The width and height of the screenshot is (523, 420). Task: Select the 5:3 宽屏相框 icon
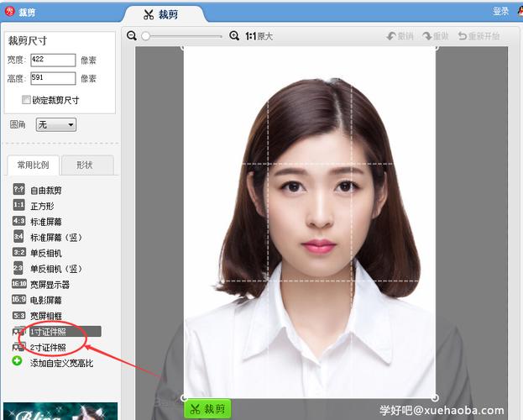(18, 315)
